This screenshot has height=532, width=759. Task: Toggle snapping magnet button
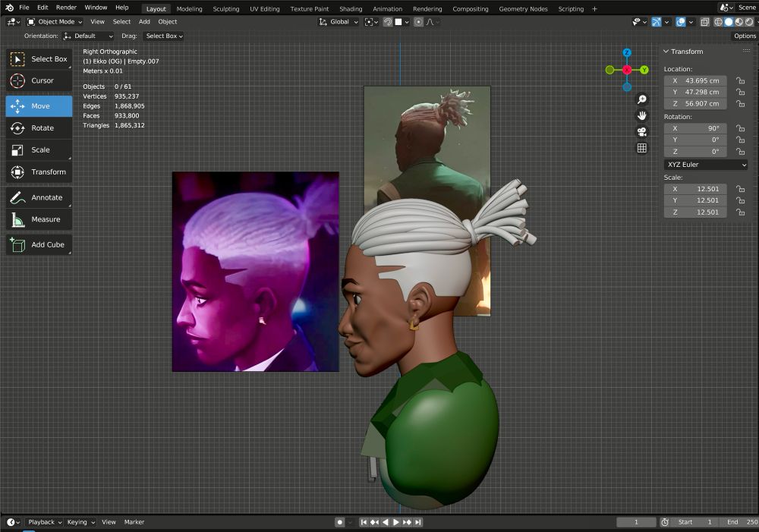pos(387,22)
